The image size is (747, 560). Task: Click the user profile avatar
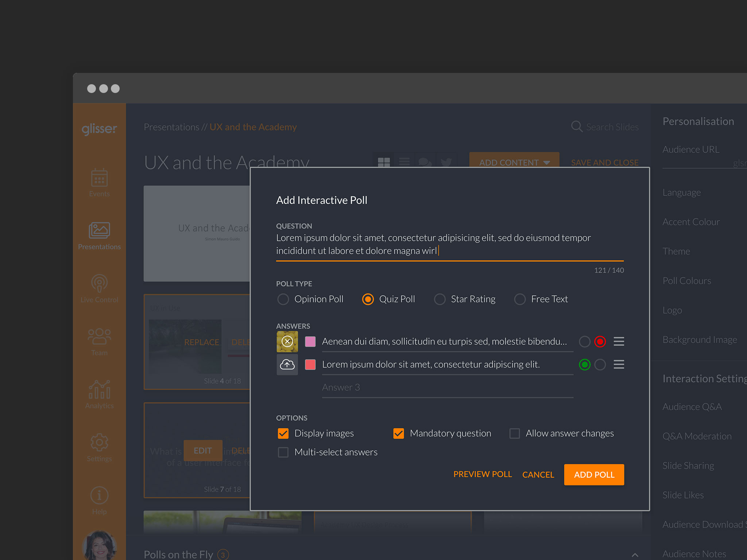tap(99, 546)
